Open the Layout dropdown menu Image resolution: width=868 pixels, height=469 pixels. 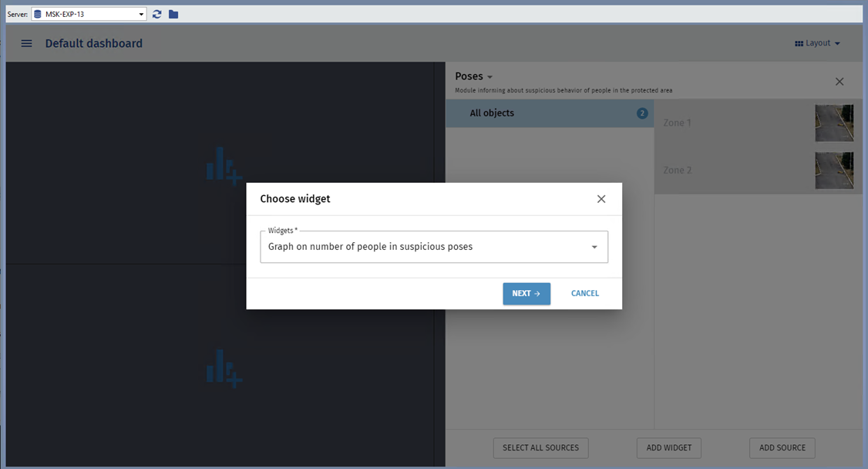coord(817,44)
